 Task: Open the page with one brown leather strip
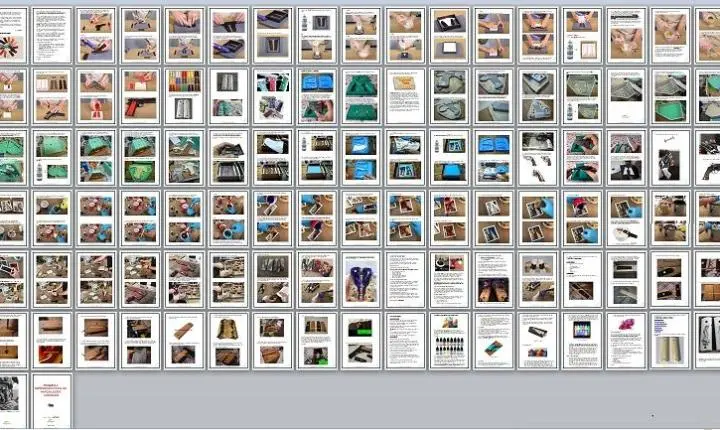click(x=184, y=340)
